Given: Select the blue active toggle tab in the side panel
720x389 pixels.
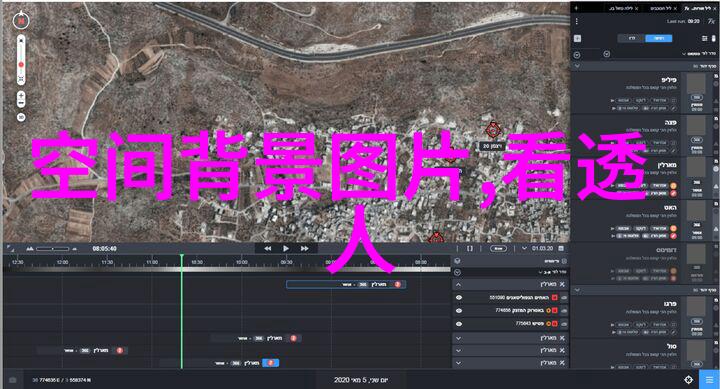Looking at the screenshot, I should [658, 38].
